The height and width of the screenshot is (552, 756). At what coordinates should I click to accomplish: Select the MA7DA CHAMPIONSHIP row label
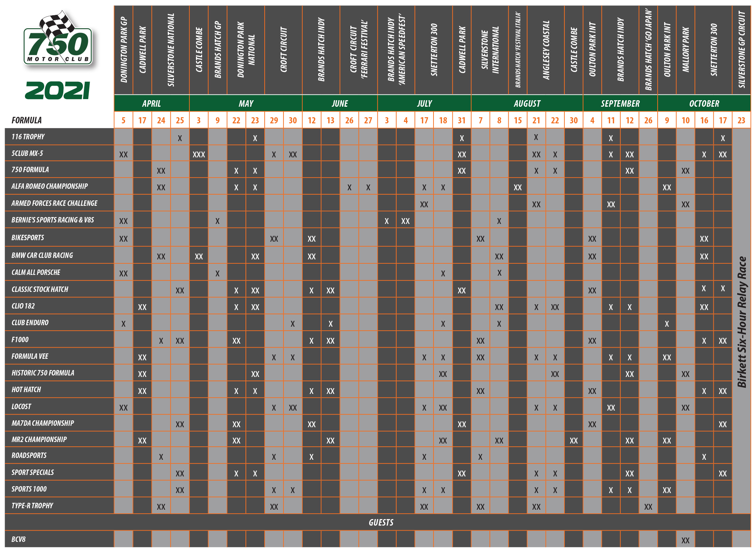click(x=43, y=423)
